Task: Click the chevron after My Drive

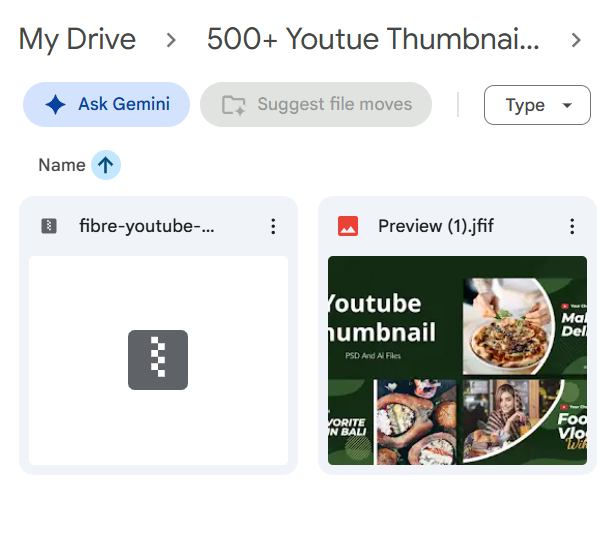Action: pyautogui.click(x=171, y=40)
